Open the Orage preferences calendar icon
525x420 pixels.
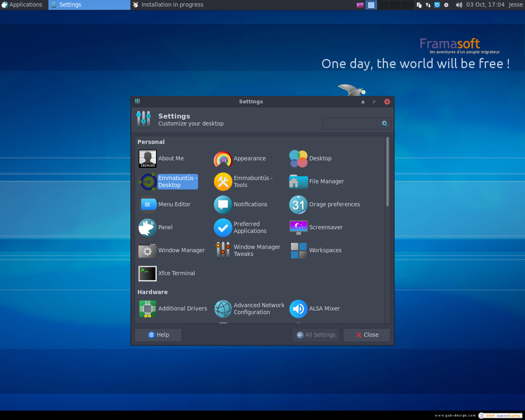(x=299, y=205)
